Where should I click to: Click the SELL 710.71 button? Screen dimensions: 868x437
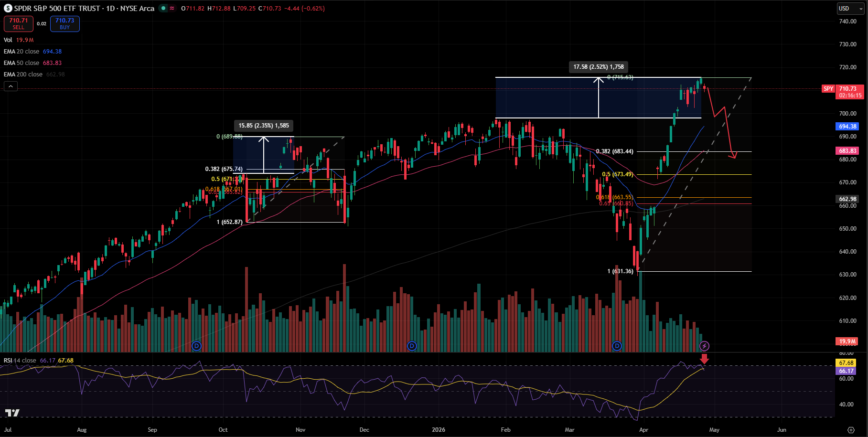tap(19, 23)
